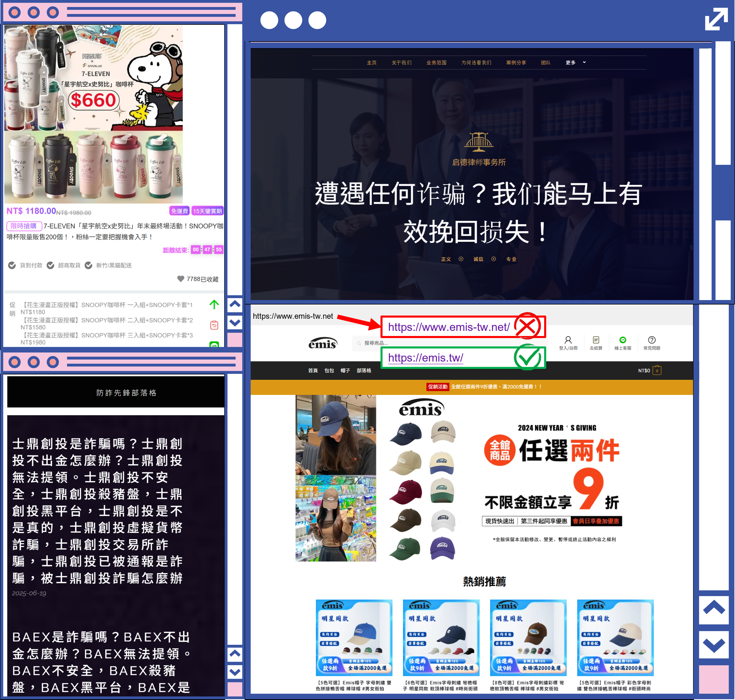This screenshot has height=700, width=735.
Task: Click the Snoopy $660 coffee cup banner
Action: tap(93, 78)
